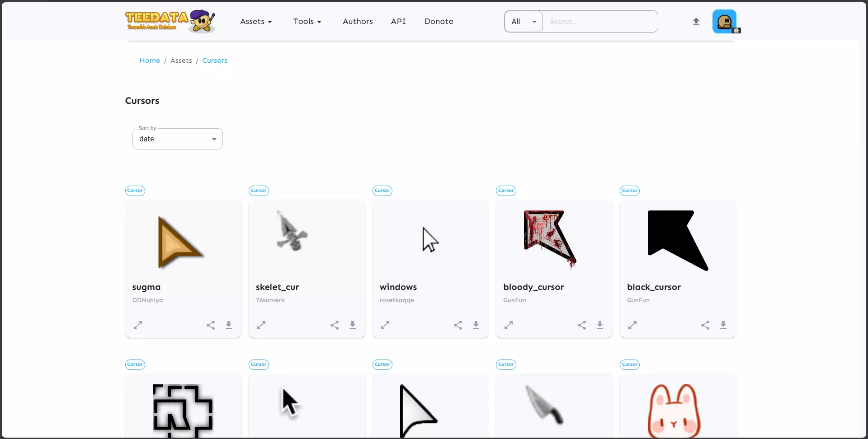
Task: Expand the black_cursor card
Action: coord(632,325)
